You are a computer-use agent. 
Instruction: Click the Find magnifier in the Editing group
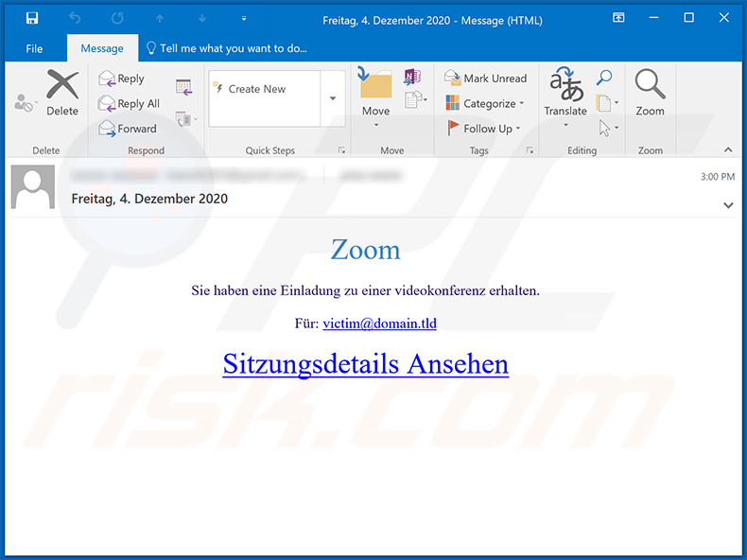tap(603, 78)
